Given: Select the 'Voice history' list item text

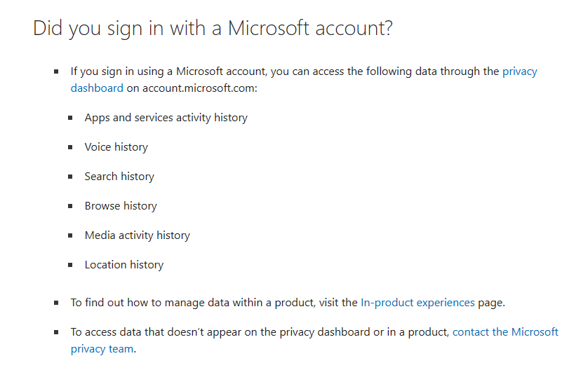Looking at the screenshot, I should coord(116,147).
